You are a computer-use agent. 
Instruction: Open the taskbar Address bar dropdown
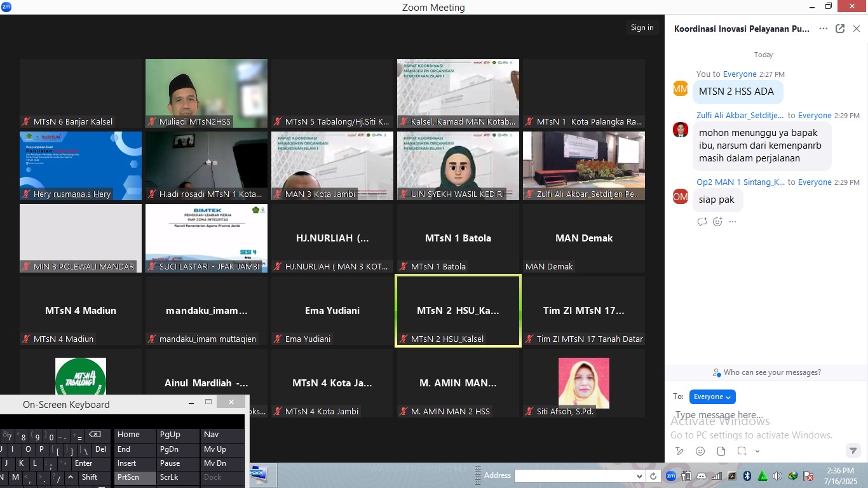click(639, 476)
